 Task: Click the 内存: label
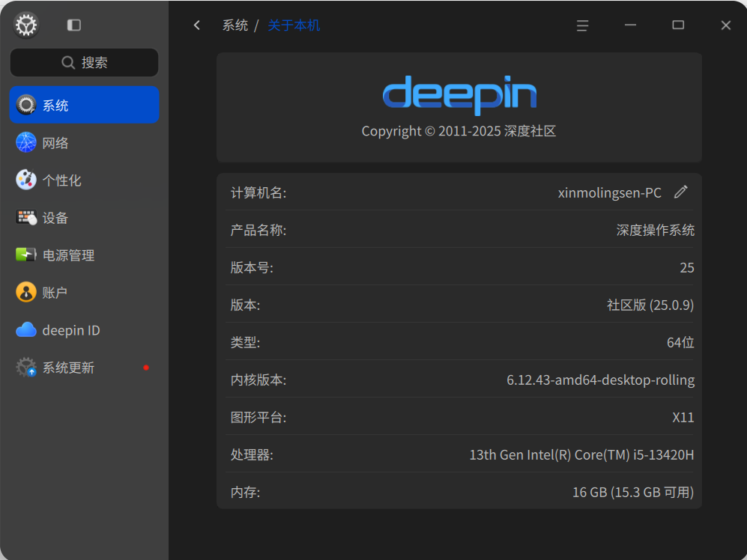pyautogui.click(x=245, y=492)
